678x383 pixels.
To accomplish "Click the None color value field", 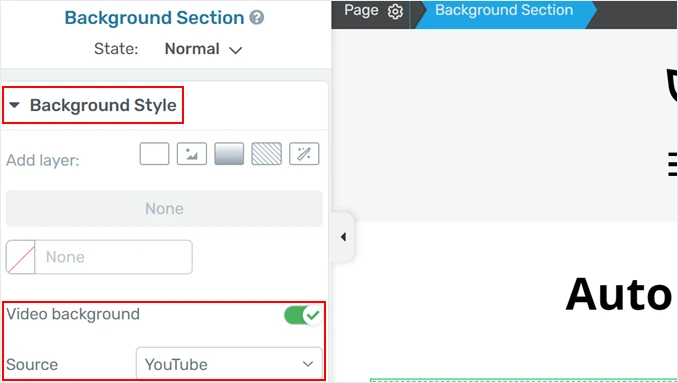I will coord(113,257).
